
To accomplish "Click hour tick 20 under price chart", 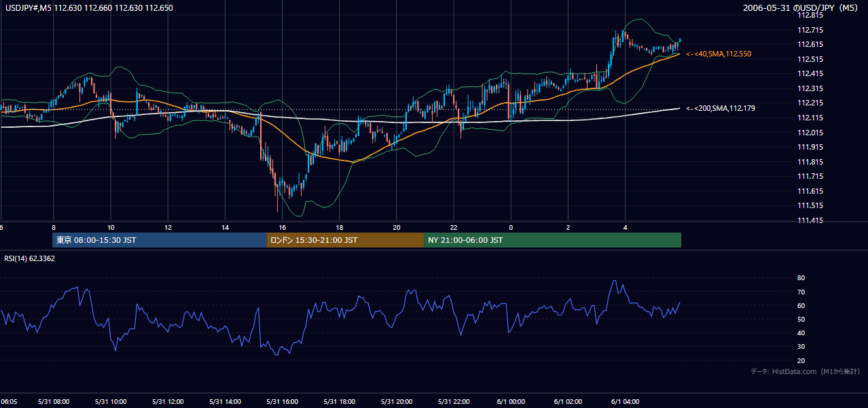I will (x=397, y=228).
